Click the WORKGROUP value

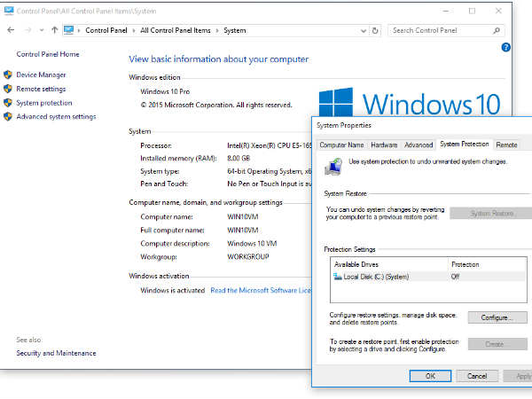[x=248, y=257]
